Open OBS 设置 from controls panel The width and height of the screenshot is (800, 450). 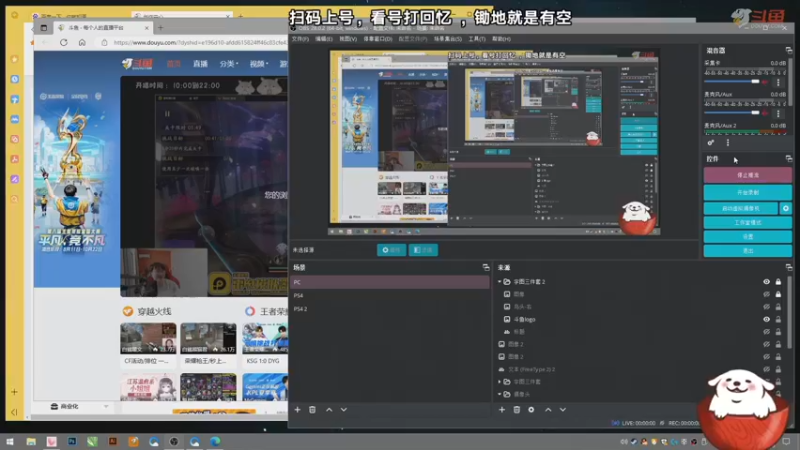tap(748, 237)
